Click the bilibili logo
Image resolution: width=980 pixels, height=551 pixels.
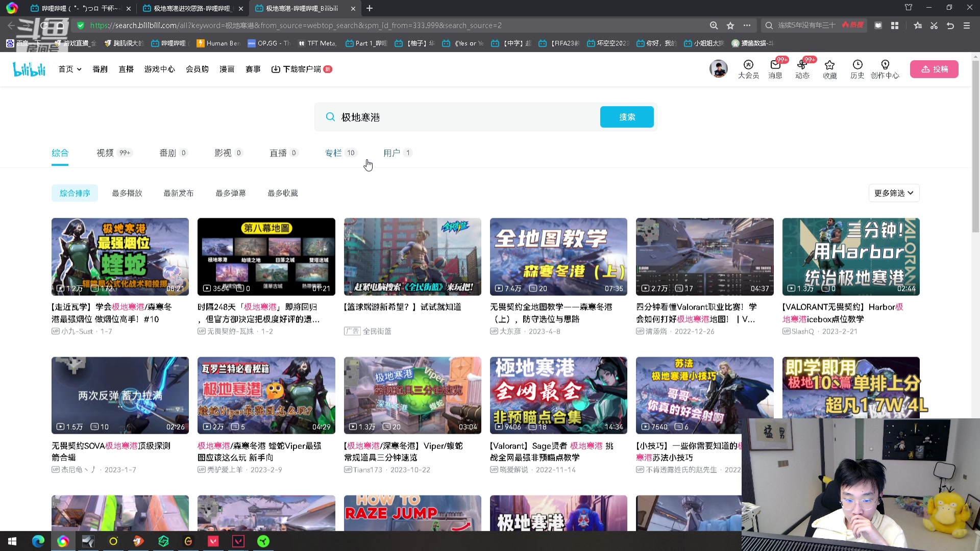coord(29,69)
